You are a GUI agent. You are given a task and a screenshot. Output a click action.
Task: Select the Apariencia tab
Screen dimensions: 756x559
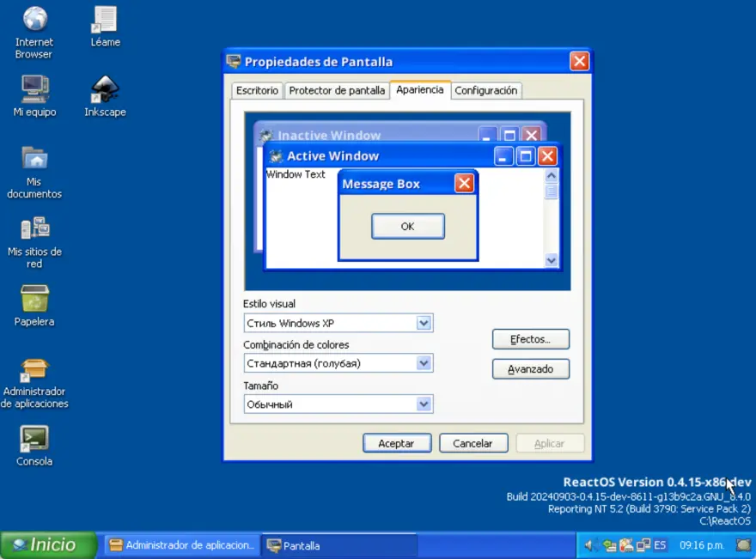[x=420, y=89]
